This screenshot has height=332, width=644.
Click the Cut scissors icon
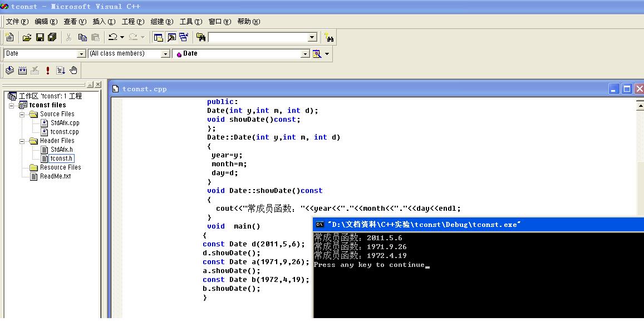68,37
